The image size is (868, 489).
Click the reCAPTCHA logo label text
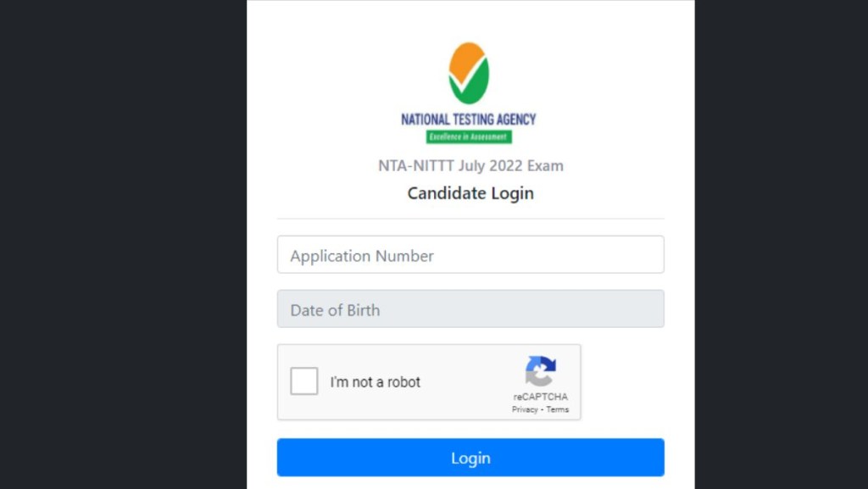coord(541,396)
